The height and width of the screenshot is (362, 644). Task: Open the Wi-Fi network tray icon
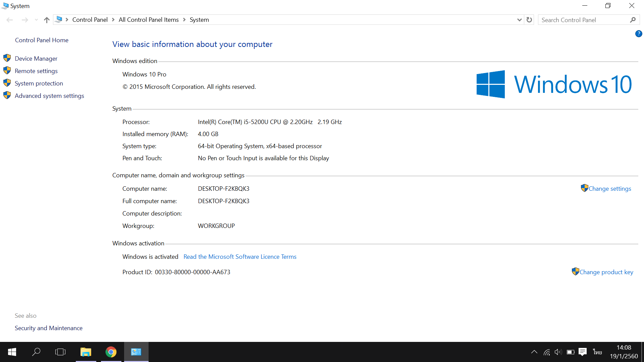(547, 352)
